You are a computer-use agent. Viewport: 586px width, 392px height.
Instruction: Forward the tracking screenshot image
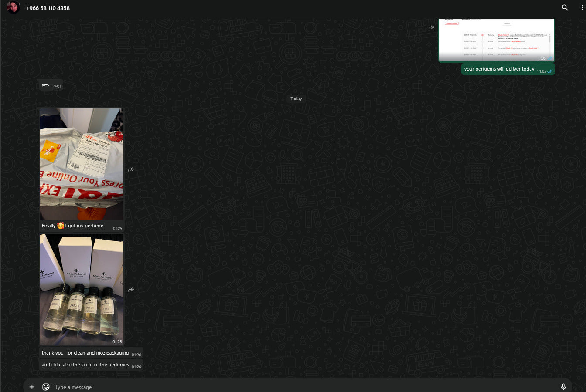click(431, 27)
